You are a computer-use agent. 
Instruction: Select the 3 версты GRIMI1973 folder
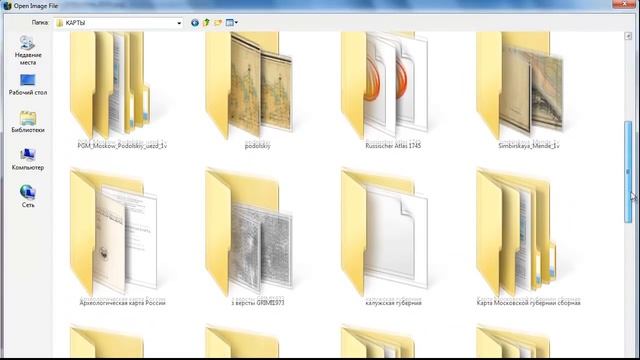pos(258,238)
